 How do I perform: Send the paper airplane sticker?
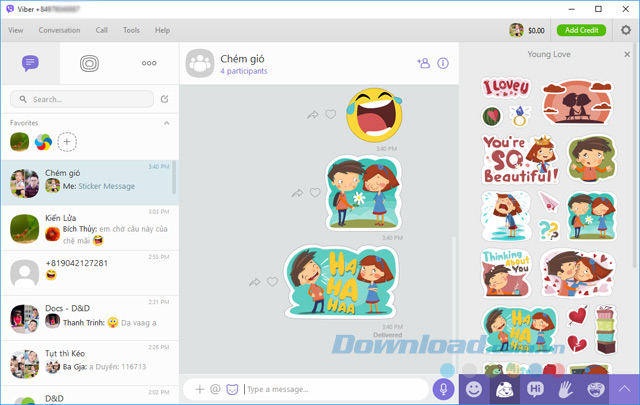[549, 202]
